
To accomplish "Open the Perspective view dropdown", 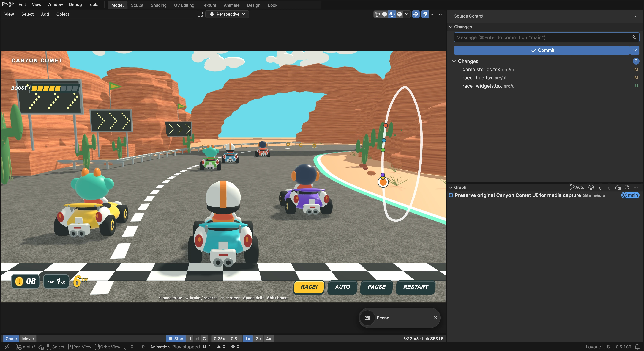I will point(227,14).
